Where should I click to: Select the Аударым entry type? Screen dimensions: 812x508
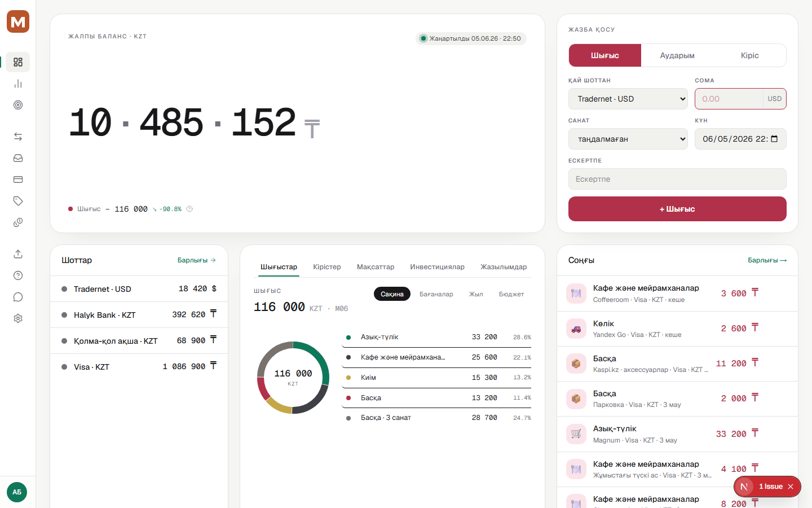tap(677, 55)
